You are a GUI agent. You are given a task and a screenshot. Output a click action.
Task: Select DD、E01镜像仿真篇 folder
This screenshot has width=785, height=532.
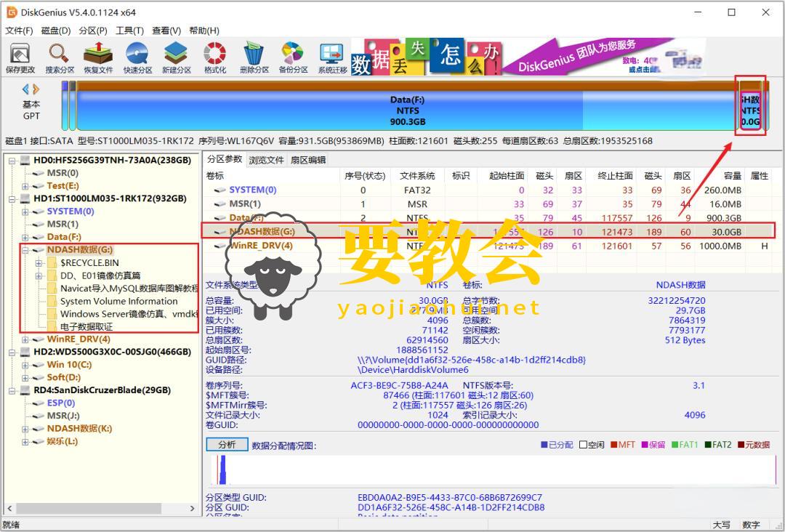tap(100, 275)
